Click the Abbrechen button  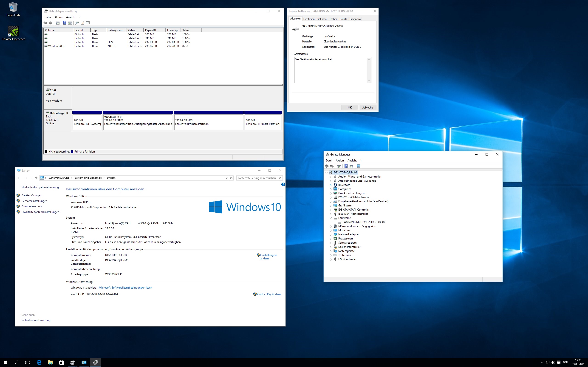(x=368, y=108)
